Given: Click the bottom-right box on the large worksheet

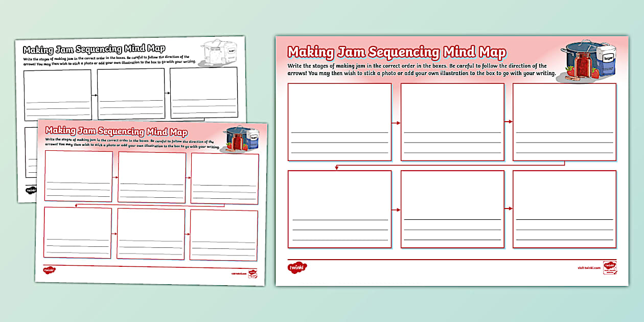Looking at the screenshot, I should pos(564,209).
